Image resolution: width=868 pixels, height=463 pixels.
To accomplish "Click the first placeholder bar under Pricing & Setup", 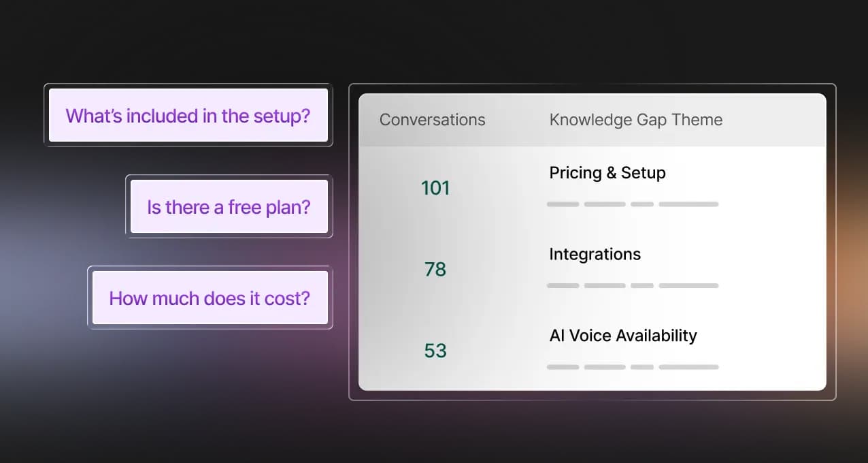I will tap(563, 204).
